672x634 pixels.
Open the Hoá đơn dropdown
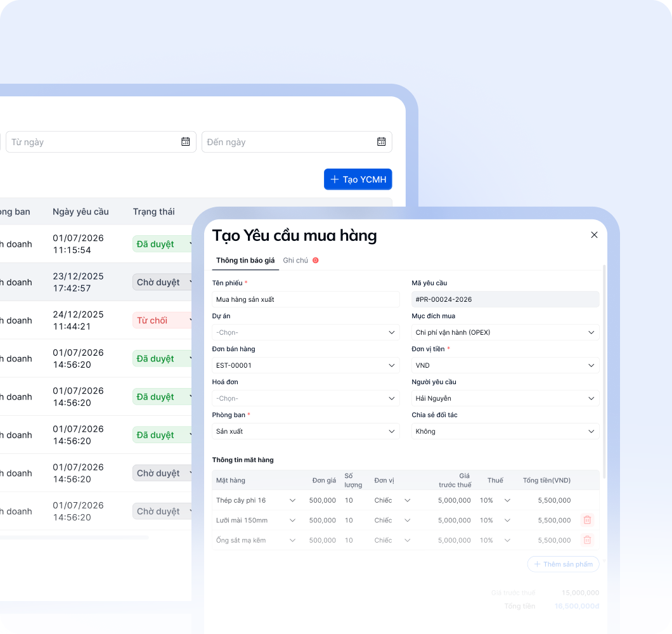306,398
